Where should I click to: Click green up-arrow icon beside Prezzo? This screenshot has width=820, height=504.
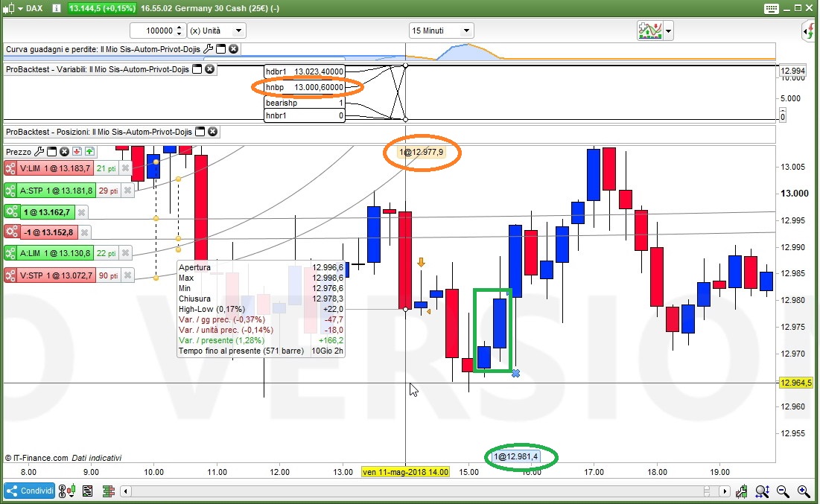point(89,152)
